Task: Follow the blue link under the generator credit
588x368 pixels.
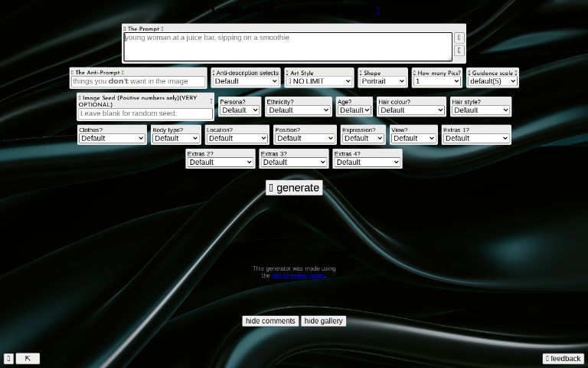Action: pyautogui.click(x=298, y=276)
